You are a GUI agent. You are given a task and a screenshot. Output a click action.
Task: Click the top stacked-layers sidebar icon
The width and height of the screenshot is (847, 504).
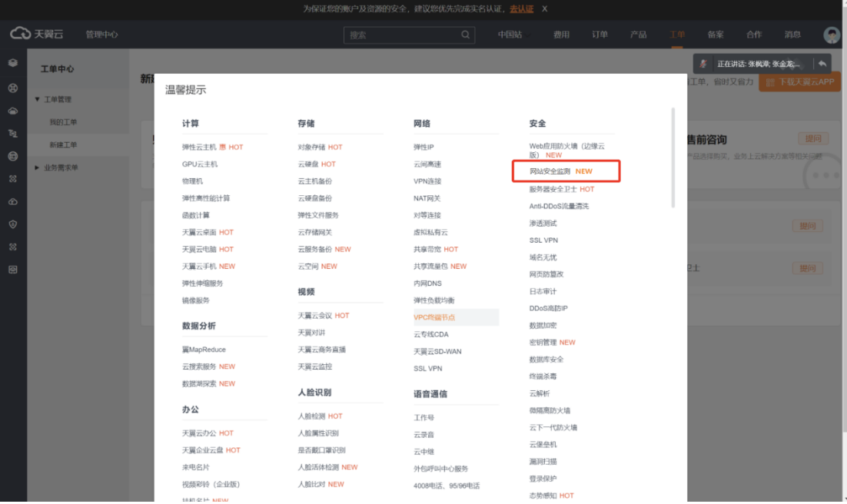tap(12, 63)
